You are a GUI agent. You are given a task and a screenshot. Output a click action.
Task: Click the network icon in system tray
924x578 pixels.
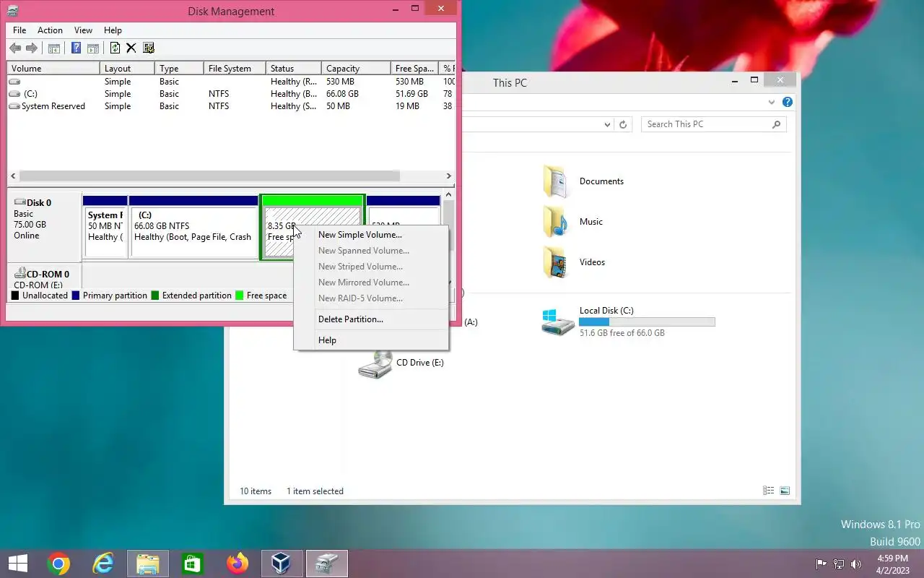(x=839, y=564)
